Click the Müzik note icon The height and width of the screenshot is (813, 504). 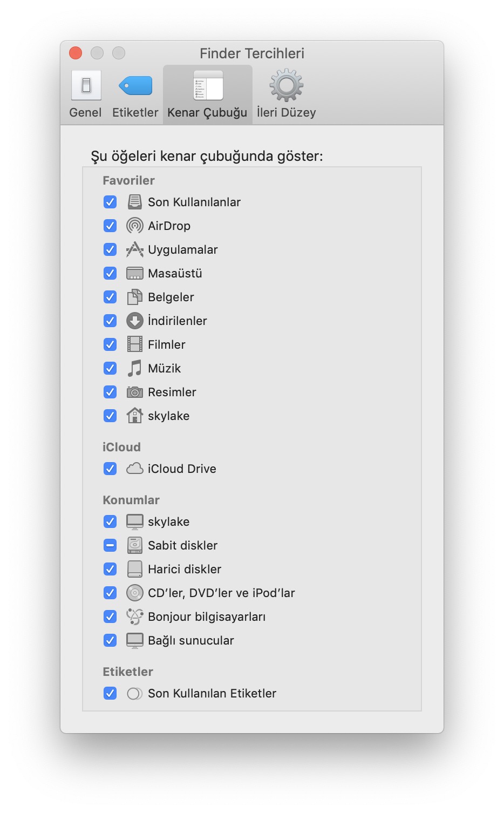[x=134, y=368]
